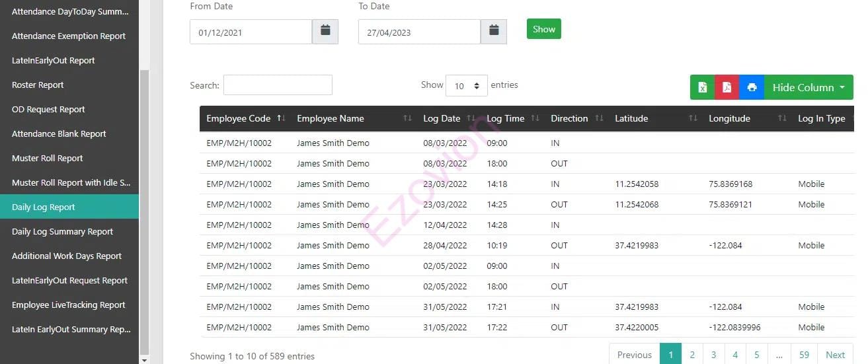This screenshot has height=364, width=868.
Task: Print the daily log table
Action: coord(752,87)
